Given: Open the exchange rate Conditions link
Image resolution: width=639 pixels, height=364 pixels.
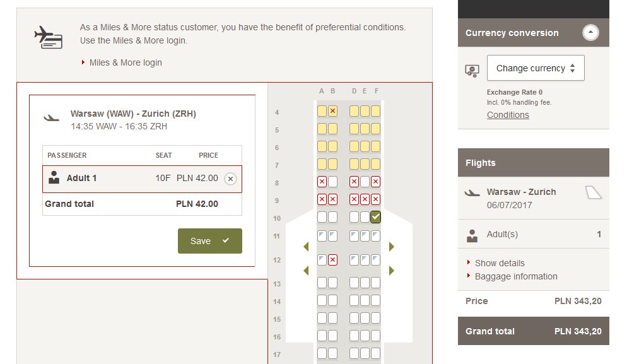Looking at the screenshot, I should point(508,115).
